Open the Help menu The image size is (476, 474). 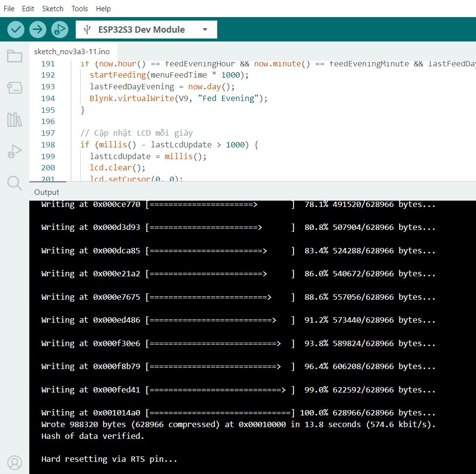[103, 8]
